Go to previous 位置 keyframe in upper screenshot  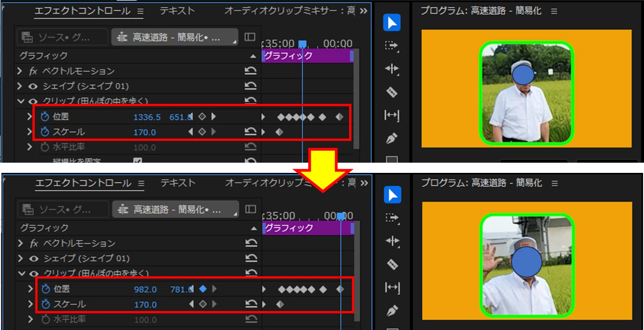point(191,117)
